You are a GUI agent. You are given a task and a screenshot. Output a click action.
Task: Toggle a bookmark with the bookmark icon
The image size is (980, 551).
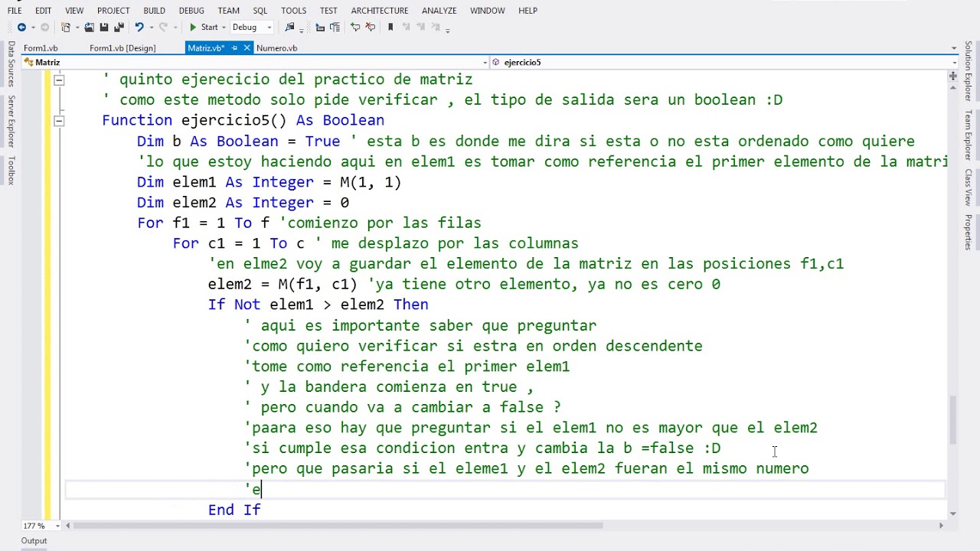pyautogui.click(x=390, y=27)
